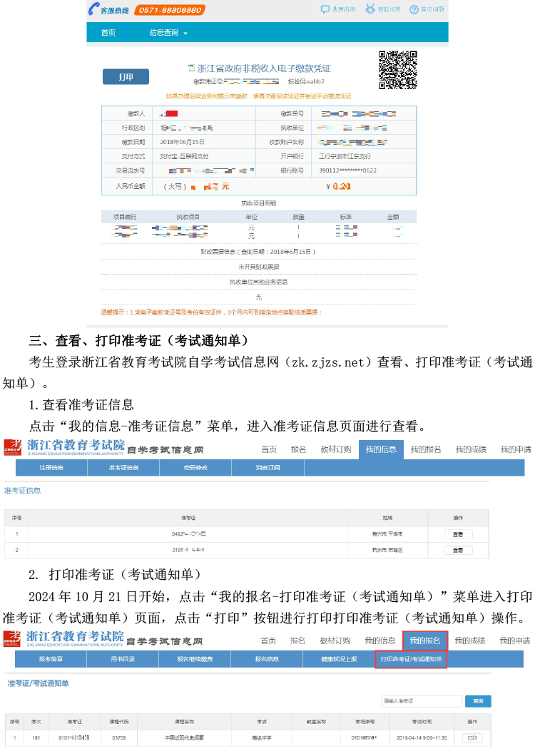Click the 客服热线 phone icon
Screen dimensions: 535x756
(x=93, y=9)
